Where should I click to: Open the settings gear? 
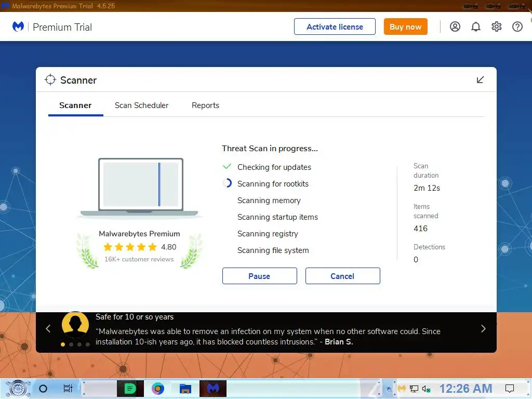tap(496, 26)
